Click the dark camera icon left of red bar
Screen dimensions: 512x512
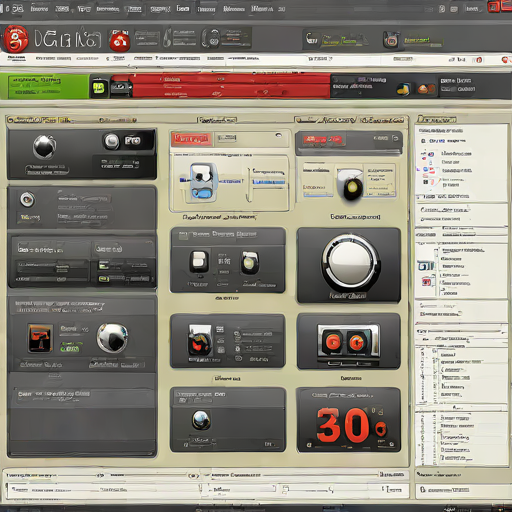tap(120, 88)
